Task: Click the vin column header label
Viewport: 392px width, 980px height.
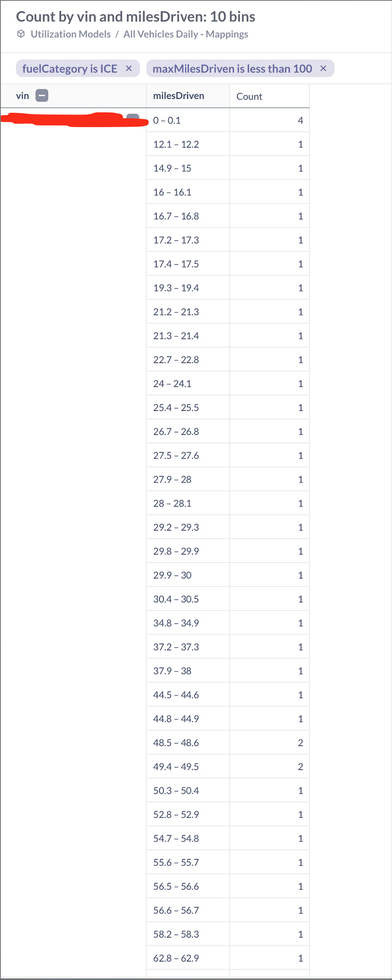Action: 22,96
